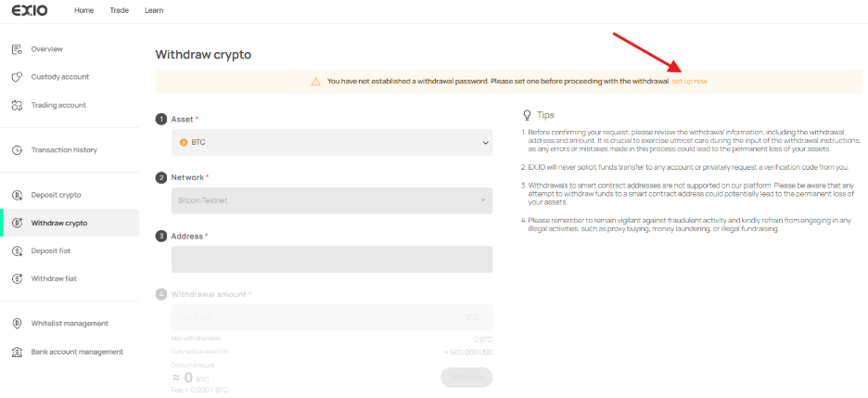Viewport: 868px width, 398px height.
Task: Click the Whitelist management icon
Action: coord(17,323)
